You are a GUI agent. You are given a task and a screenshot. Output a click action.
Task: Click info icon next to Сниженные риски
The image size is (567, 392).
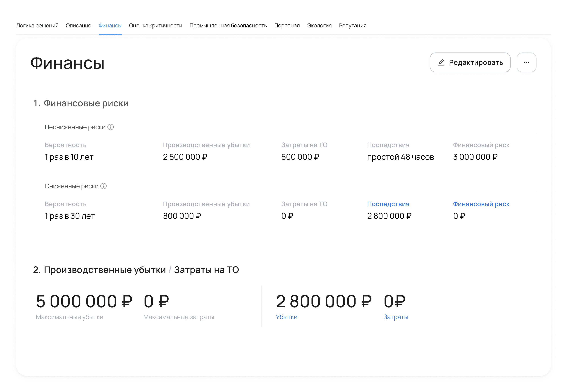[x=104, y=186]
